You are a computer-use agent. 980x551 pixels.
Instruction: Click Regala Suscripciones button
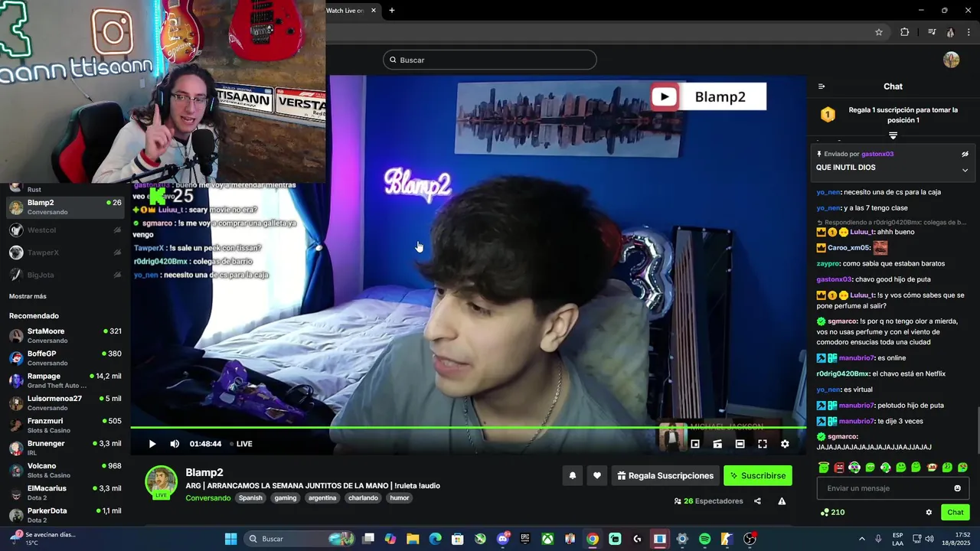(665, 476)
